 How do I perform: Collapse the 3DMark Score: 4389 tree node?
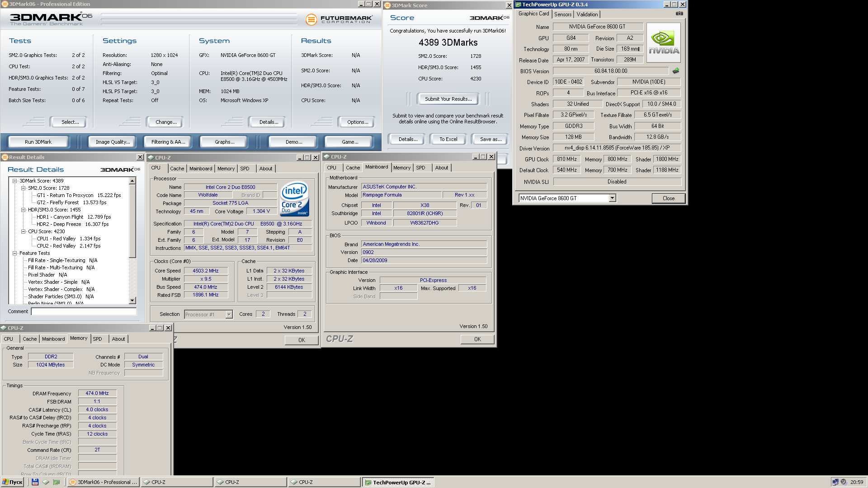pos(14,181)
